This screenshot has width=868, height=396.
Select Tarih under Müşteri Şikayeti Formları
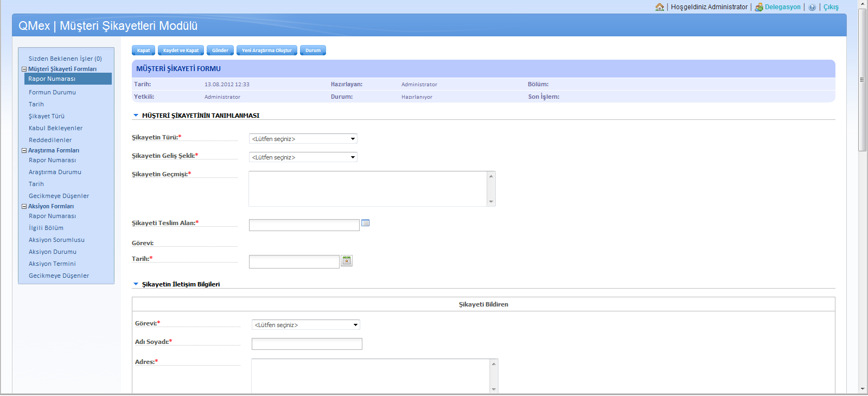pyautogui.click(x=36, y=104)
